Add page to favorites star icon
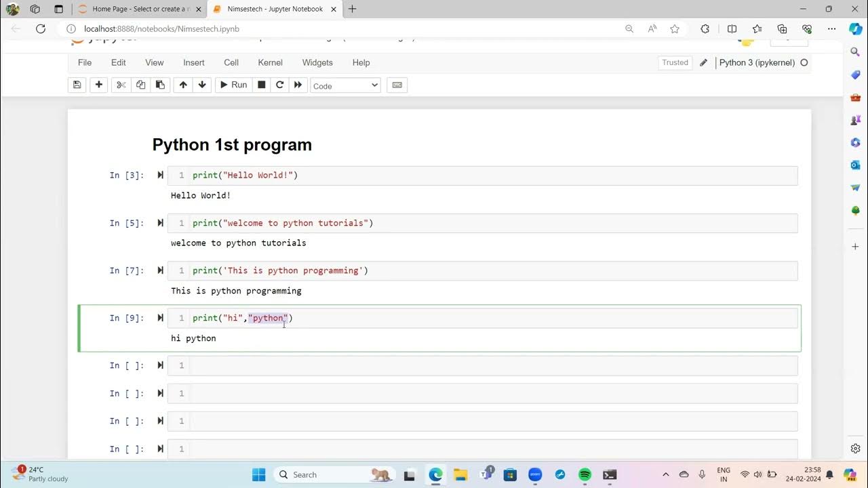Screen dimensions: 868x488 (675, 28)
